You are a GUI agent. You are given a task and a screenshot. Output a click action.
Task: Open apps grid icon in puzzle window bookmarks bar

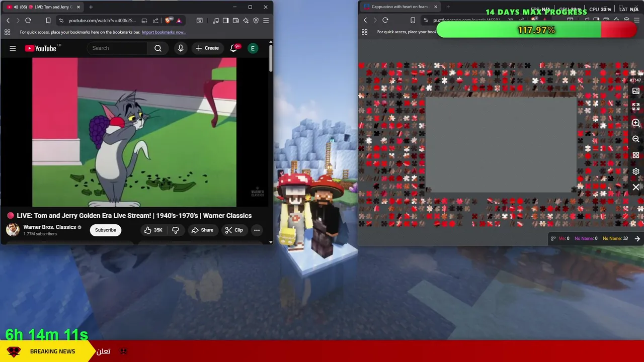tap(365, 32)
